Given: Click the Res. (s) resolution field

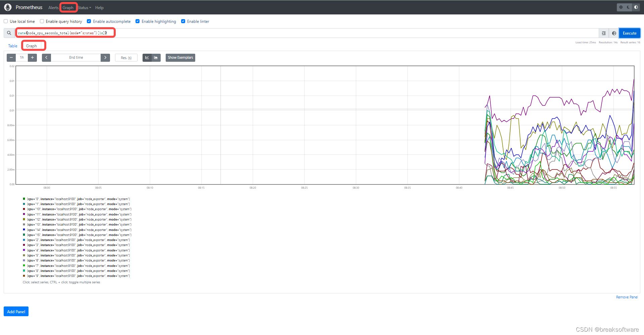Looking at the screenshot, I should (126, 58).
